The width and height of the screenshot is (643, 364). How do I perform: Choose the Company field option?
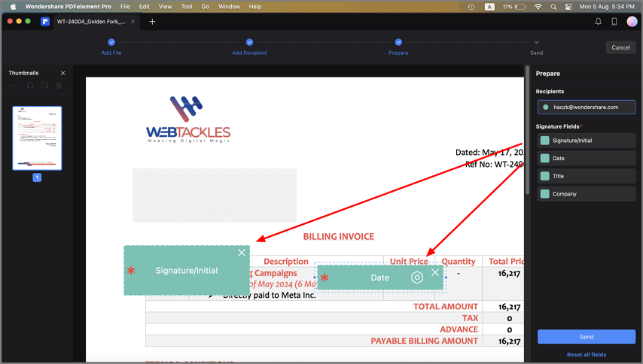coord(587,194)
